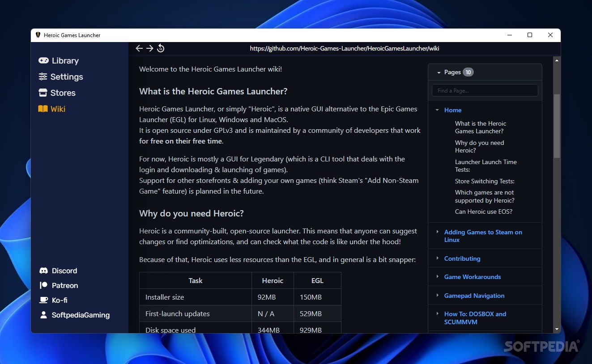Click the scrollbar up arrow
Viewport: 592px width, 364px height.
557,60
